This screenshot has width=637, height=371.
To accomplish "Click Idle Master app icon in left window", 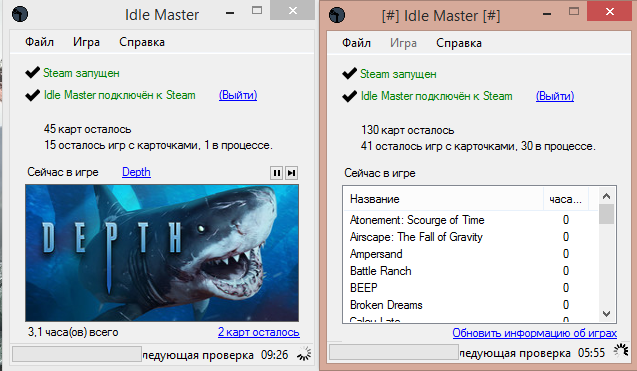I will 20,14.
